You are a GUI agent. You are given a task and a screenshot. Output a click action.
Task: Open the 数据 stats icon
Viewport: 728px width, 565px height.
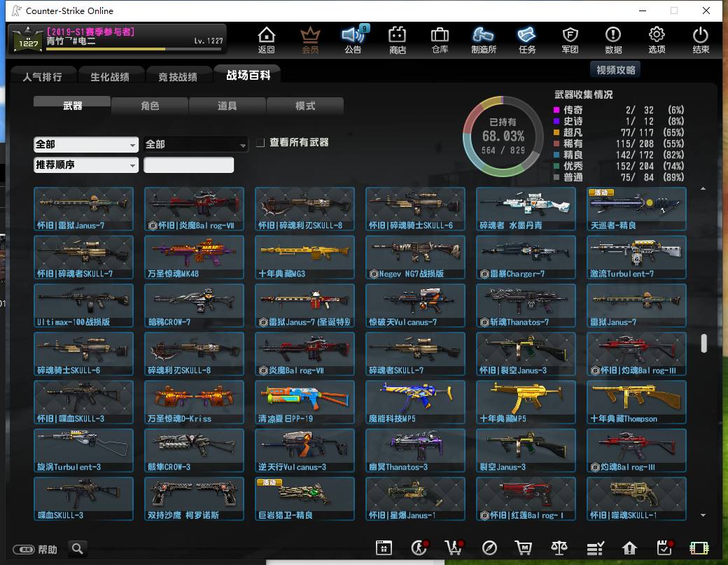point(613,40)
